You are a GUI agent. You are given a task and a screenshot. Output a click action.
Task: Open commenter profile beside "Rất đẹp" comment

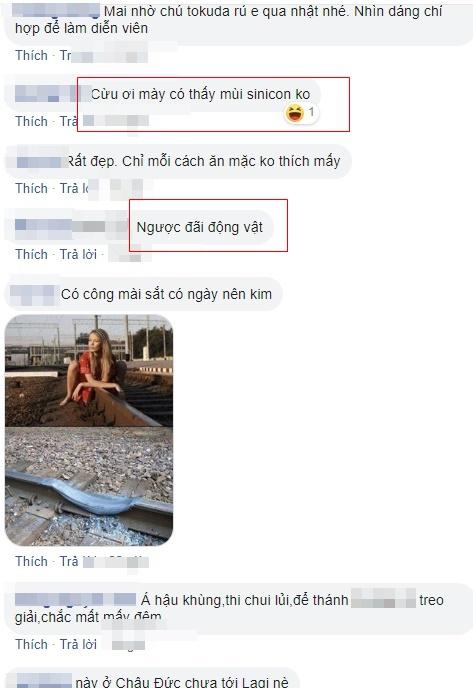click(x=41, y=161)
